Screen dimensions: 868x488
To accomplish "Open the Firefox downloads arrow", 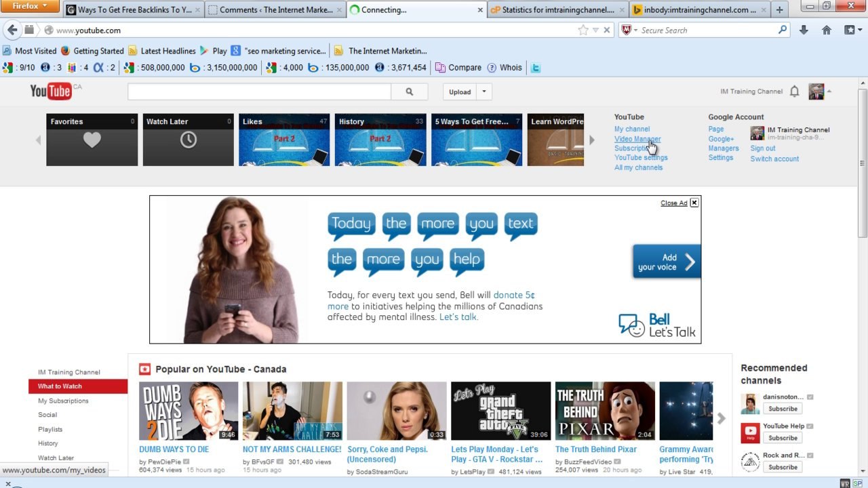I will point(804,30).
